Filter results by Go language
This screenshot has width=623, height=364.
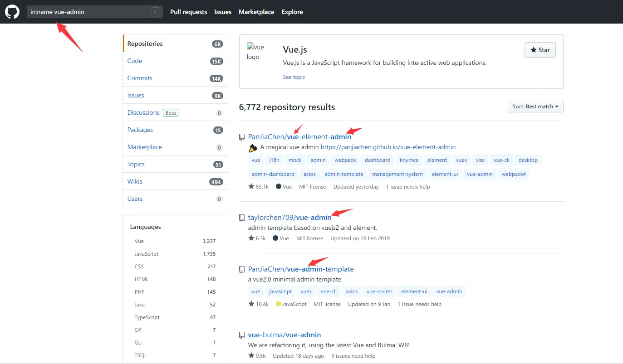(x=175, y=343)
